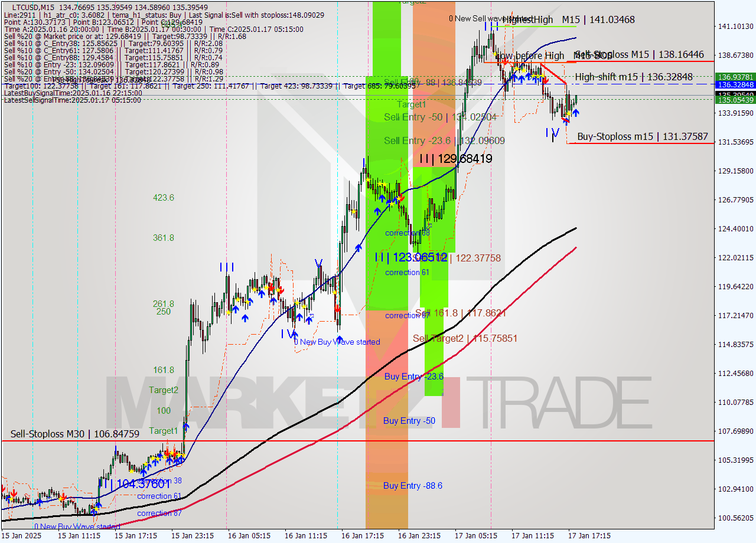
Task: Click the LatestSellSignalTime text line
Action: tap(73, 100)
